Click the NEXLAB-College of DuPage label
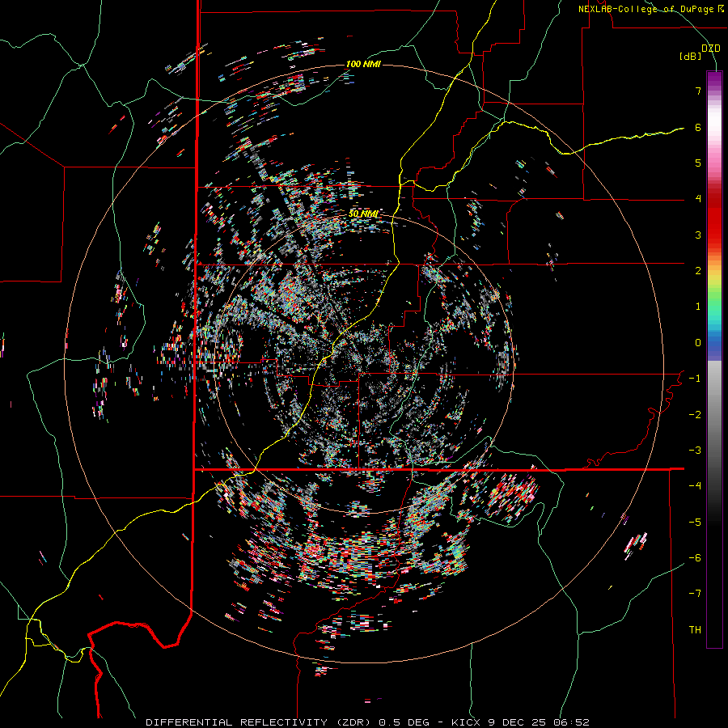The image size is (728, 728). pyautogui.click(x=650, y=9)
